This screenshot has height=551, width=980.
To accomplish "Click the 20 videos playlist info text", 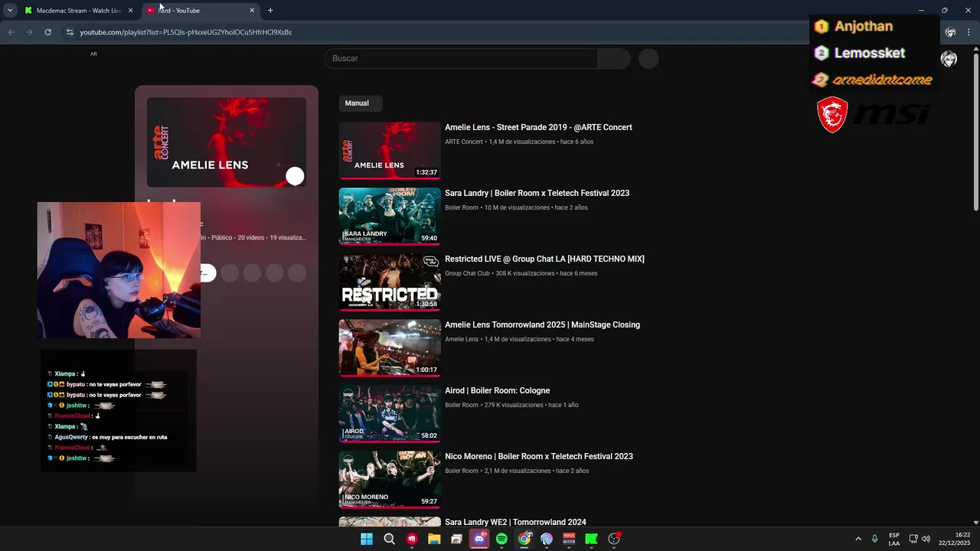I will [x=251, y=237].
